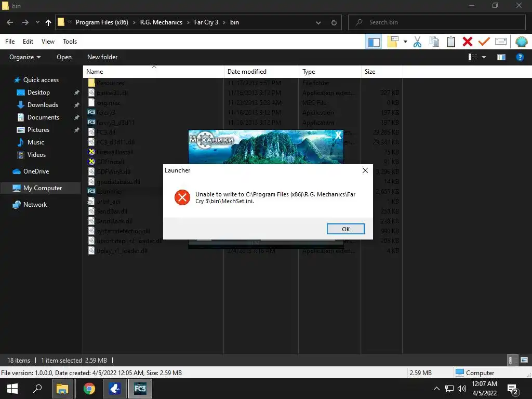Launch Google Chrome from taskbar
This screenshot has height=399, width=532.
(89, 389)
